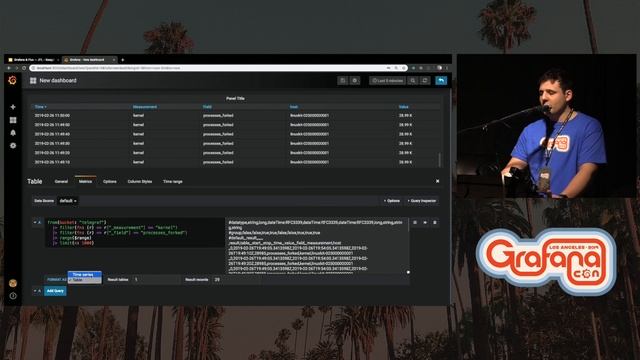Switch to the Options tab
Viewport: 640px width, 360px height.
click(x=110, y=181)
